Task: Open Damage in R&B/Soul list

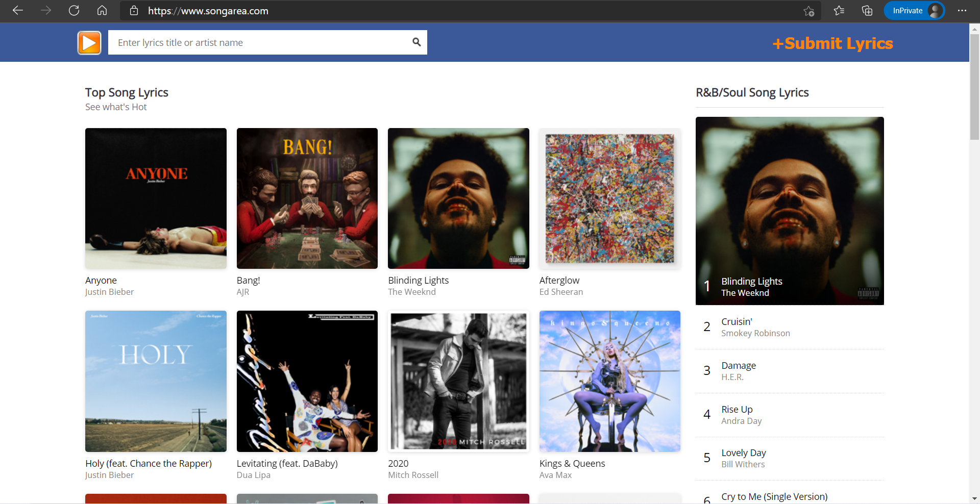Action: pos(739,366)
